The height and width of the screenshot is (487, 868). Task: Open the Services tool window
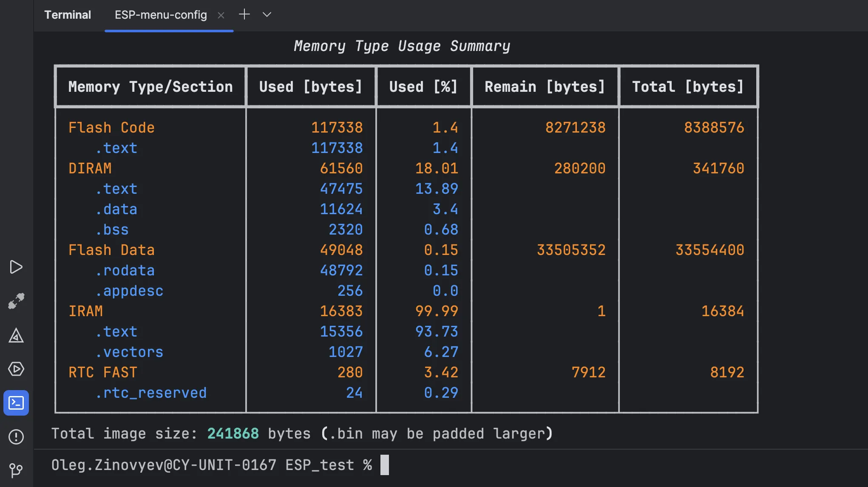[x=16, y=369]
